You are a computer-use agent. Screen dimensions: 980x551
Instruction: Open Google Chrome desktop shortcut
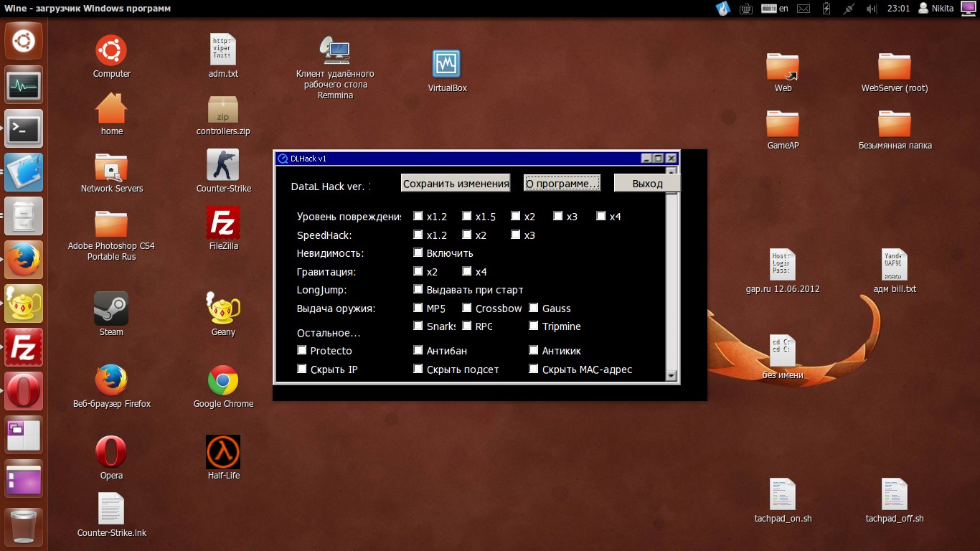223,381
